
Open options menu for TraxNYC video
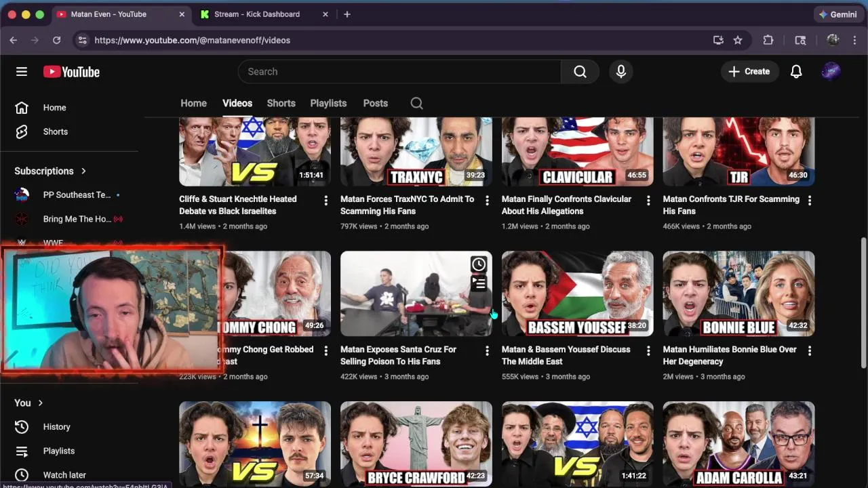pyautogui.click(x=487, y=201)
